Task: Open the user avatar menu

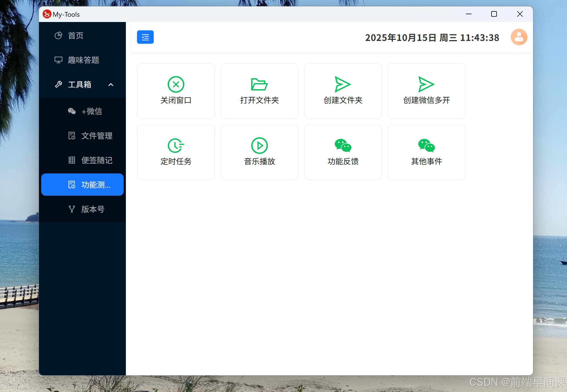Action: click(519, 37)
